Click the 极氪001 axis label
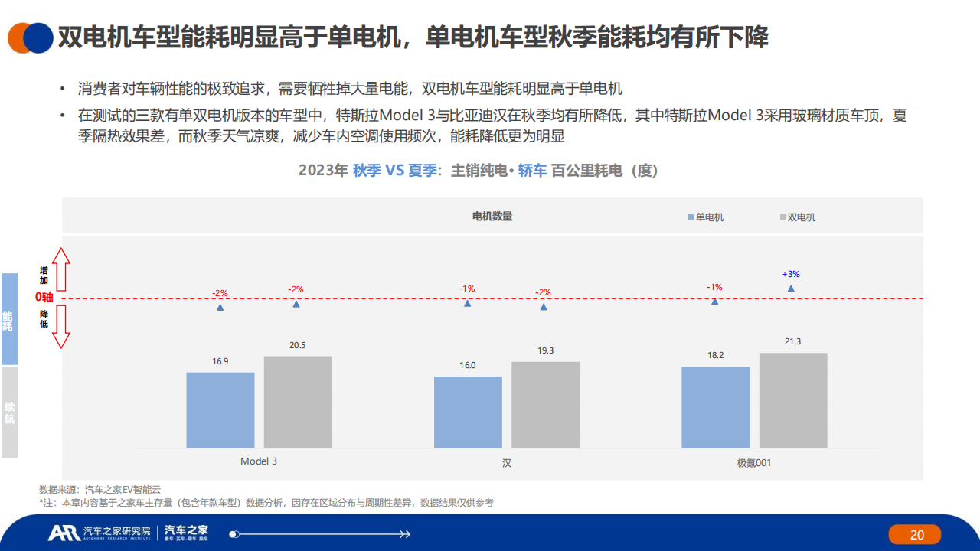980x551 pixels. click(754, 462)
